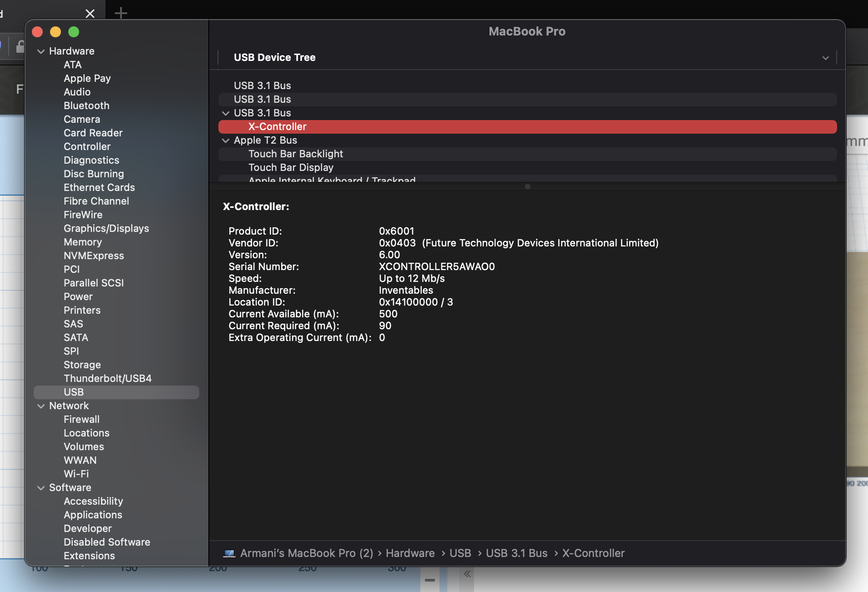Select Developer under Software

pyautogui.click(x=88, y=529)
